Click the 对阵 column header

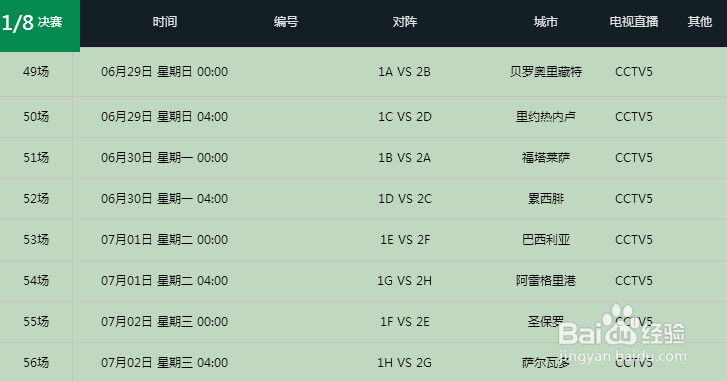click(405, 22)
